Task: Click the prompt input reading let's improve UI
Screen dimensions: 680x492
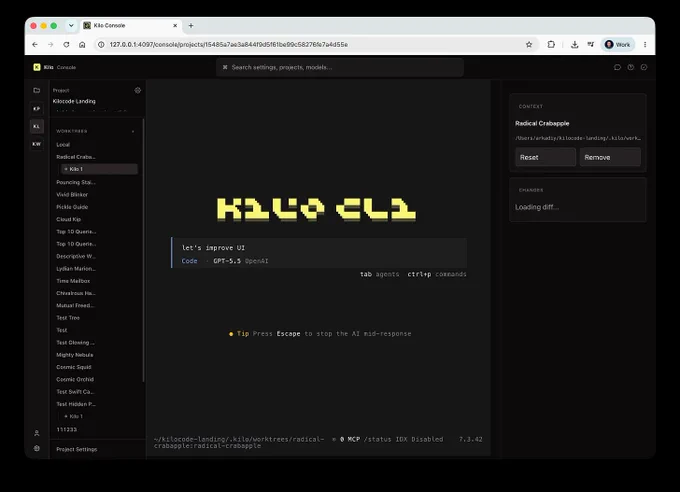Action: [319, 248]
